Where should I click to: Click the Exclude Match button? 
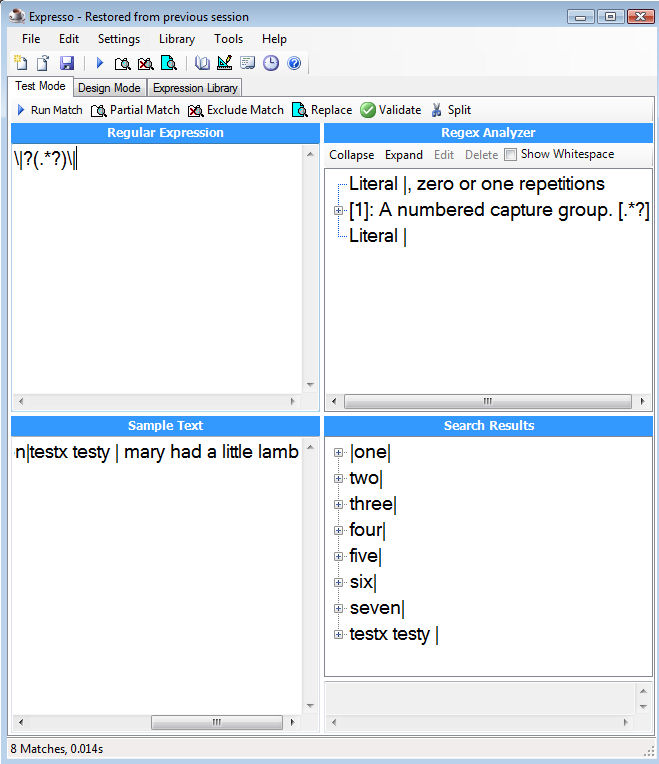pos(236,110)
